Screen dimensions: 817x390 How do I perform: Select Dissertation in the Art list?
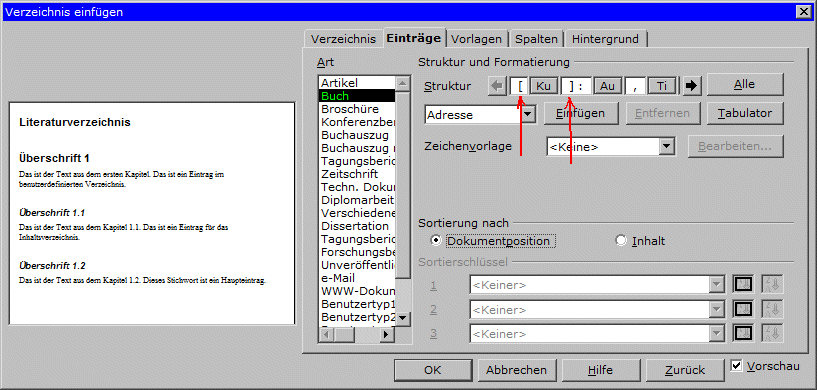point(355,226)
